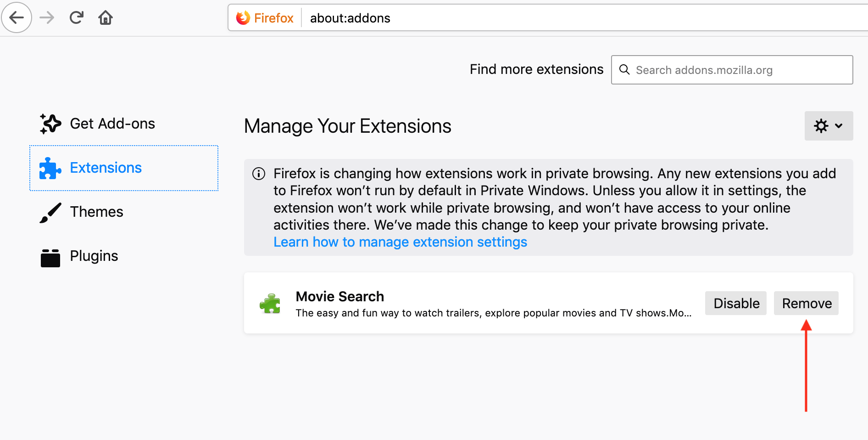Screen dimensions: 868x440
Task: Select the Extensions sidebar tab
Action: click(x=124, y=168)
